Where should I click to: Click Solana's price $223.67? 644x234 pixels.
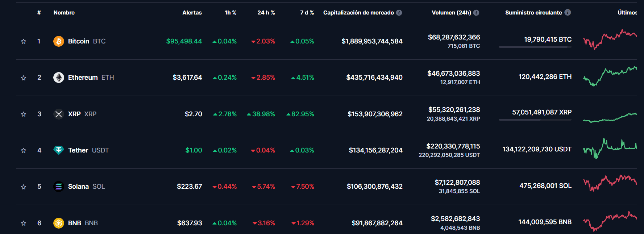(x=190, y=187)
